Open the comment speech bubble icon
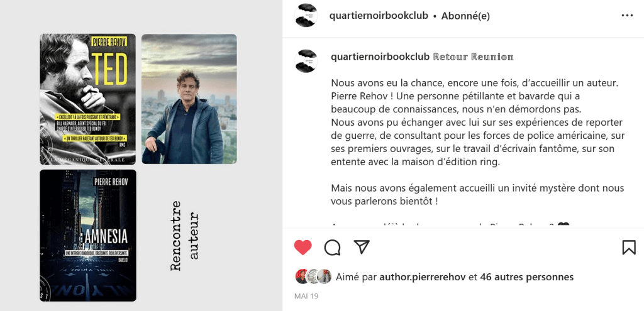The height and width of the screenshot is (311, 644). pyautogui.click(x=332, y=248)
